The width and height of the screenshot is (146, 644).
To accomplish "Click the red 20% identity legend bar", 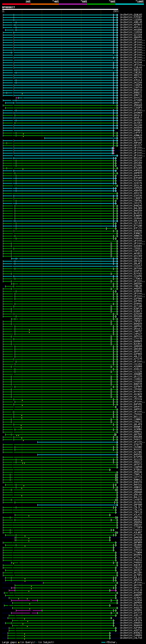I will [16, 4].
